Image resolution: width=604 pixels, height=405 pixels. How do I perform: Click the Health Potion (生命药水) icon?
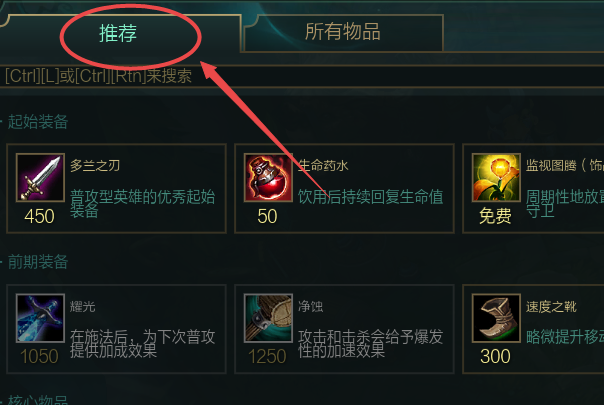(268, 178)
